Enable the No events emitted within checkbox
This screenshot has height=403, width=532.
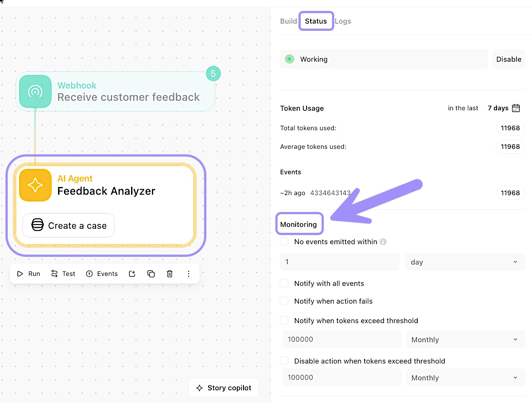coord(284,242)
